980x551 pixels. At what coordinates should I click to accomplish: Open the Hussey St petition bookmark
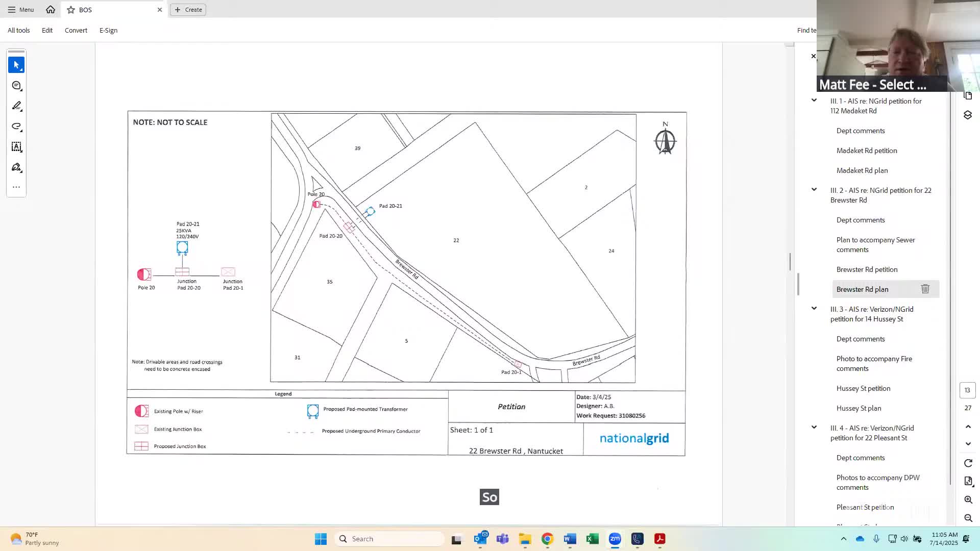tap(863, 388)
